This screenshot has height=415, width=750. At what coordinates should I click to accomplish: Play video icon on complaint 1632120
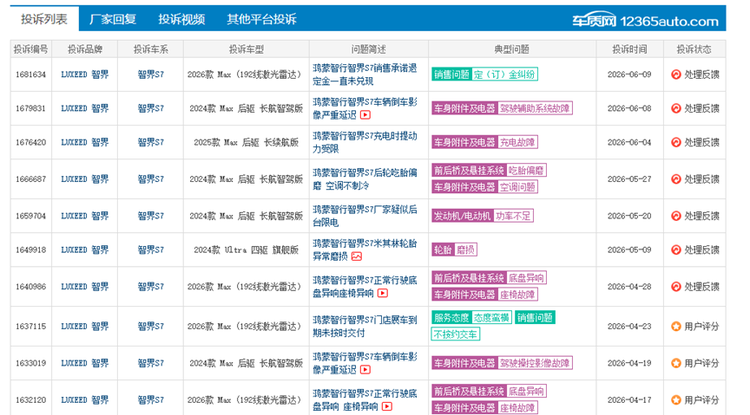(387, 407)
